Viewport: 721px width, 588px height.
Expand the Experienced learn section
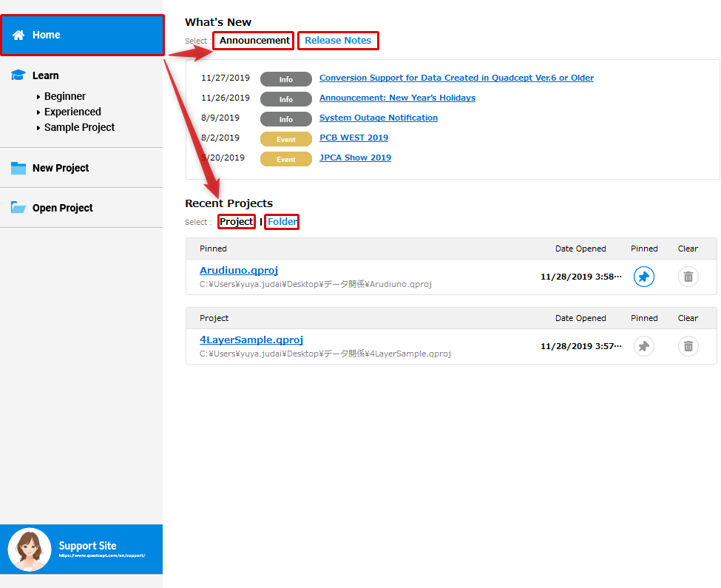click(x=72, y=112)
